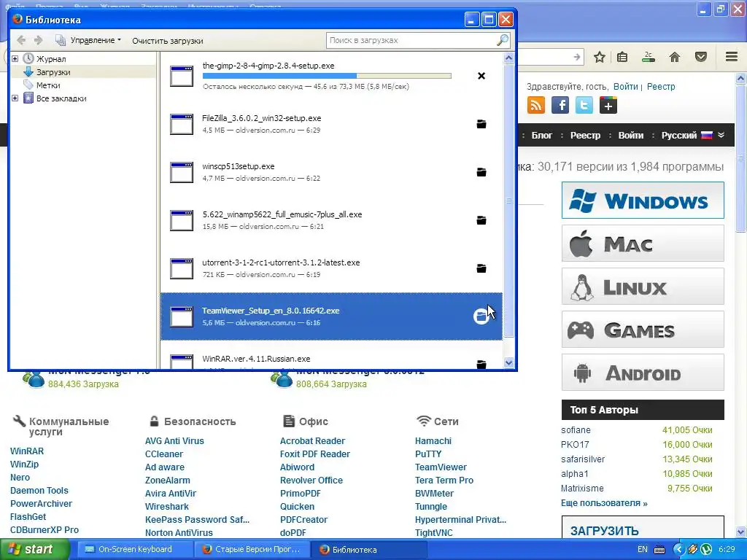Screen dimensions: 747x560
Task: Open the Android category banner
Action: [x=643, y=373]
